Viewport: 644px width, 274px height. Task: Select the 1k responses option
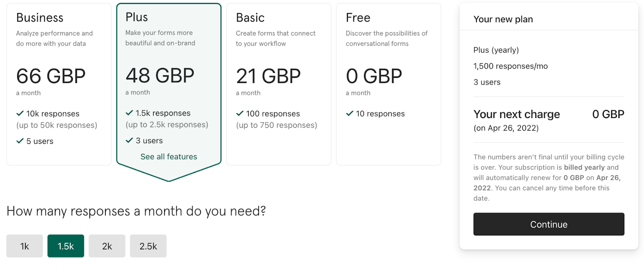point(25,246)
